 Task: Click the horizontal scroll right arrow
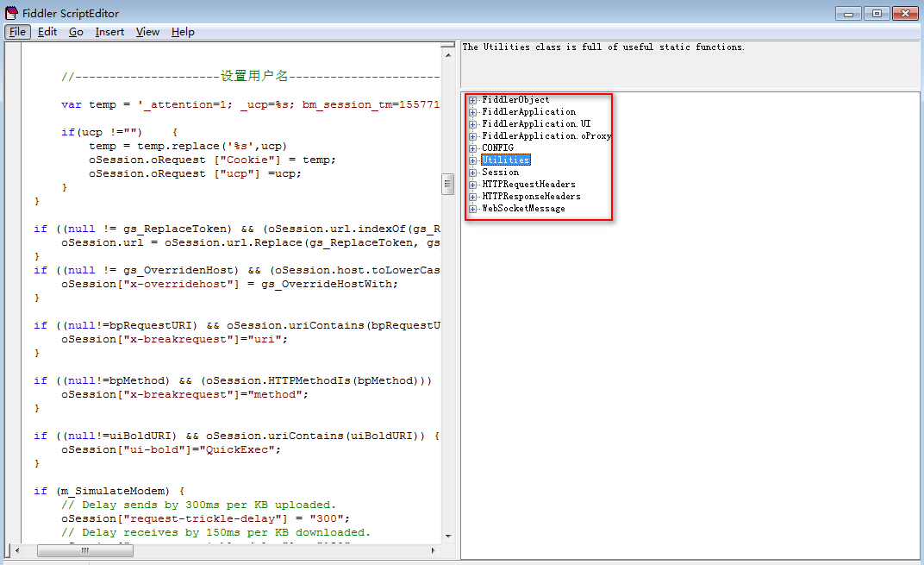pos(433,550)
